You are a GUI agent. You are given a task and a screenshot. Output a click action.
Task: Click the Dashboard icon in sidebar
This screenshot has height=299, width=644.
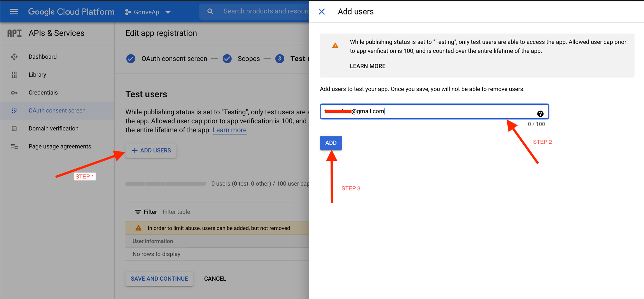click(14, 57)
